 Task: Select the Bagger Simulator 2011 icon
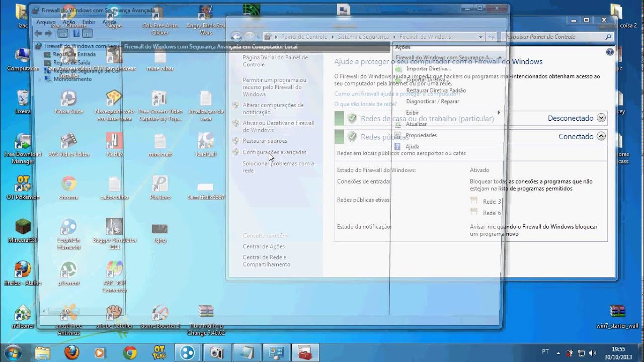(114, 234)
